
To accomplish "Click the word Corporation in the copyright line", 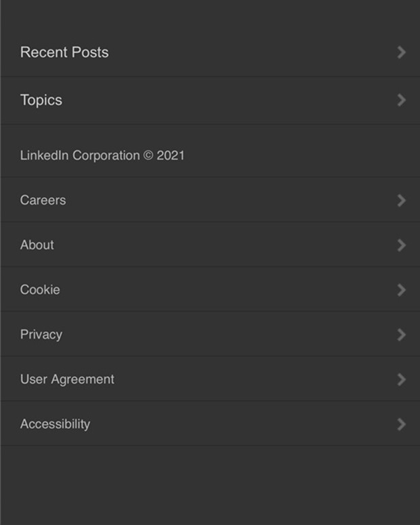I will tap(106, 156).
